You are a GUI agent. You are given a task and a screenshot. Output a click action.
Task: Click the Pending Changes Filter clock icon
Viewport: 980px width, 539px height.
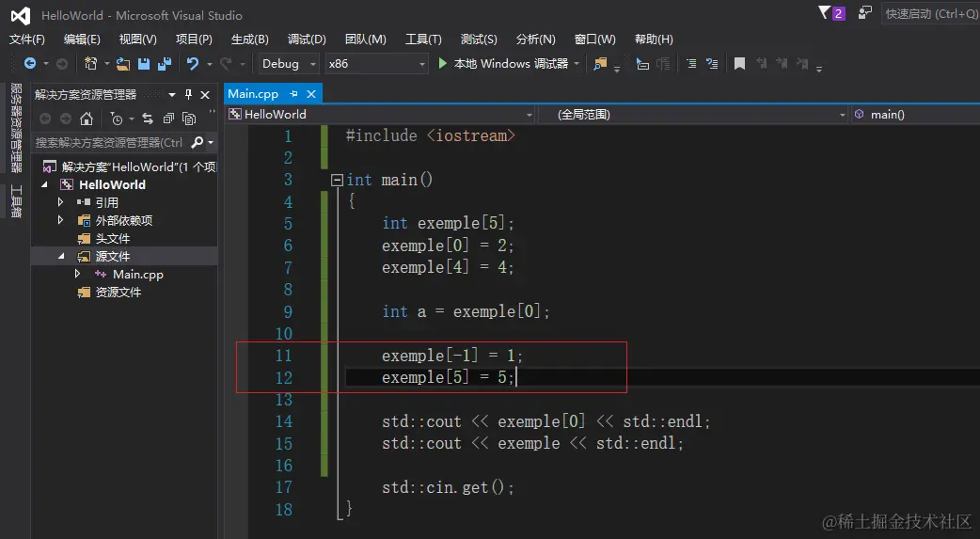[117, 119]
